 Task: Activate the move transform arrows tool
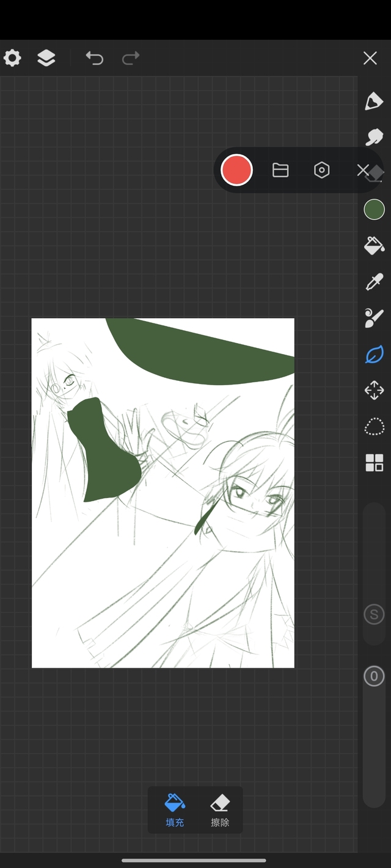[x=374, y=390]
